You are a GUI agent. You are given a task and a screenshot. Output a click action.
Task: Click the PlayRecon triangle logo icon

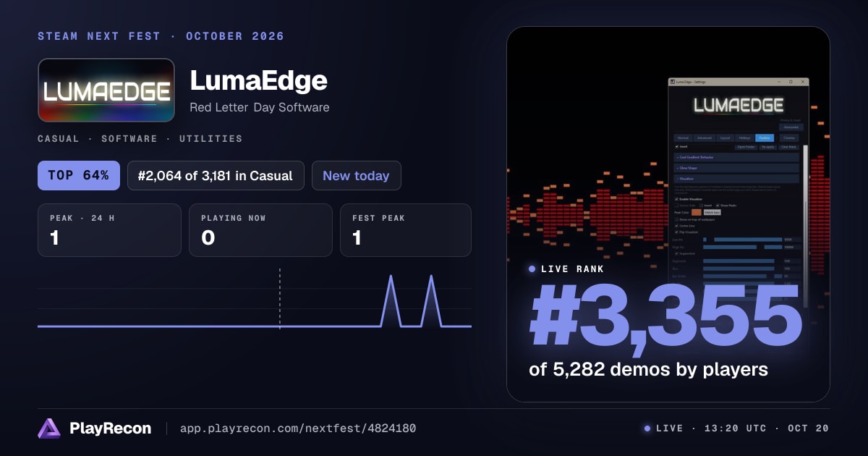pos(49,428)
